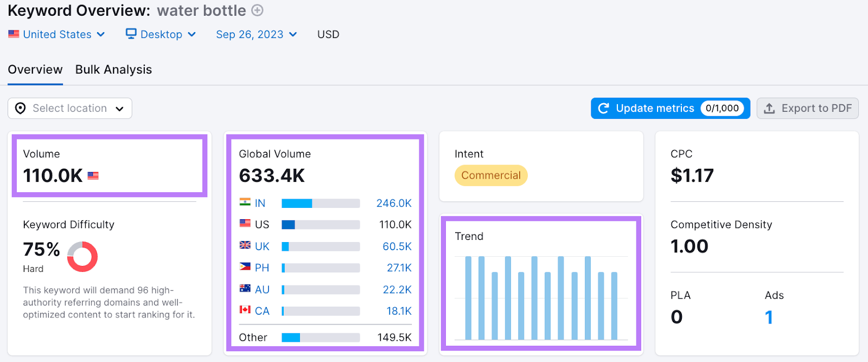Click the UK flag icon

(x=245, y=245)
